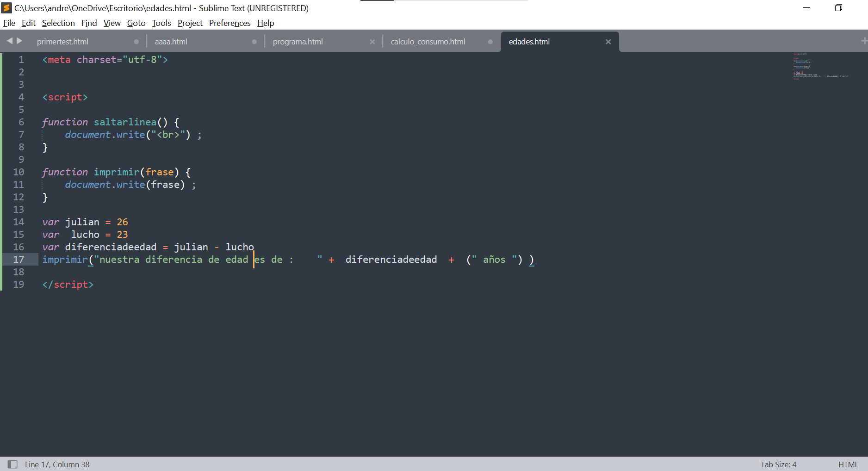Click line number 19 in the gutter
Image resolution: width=868 pixels, height=471 pixels.
point(19,285)
